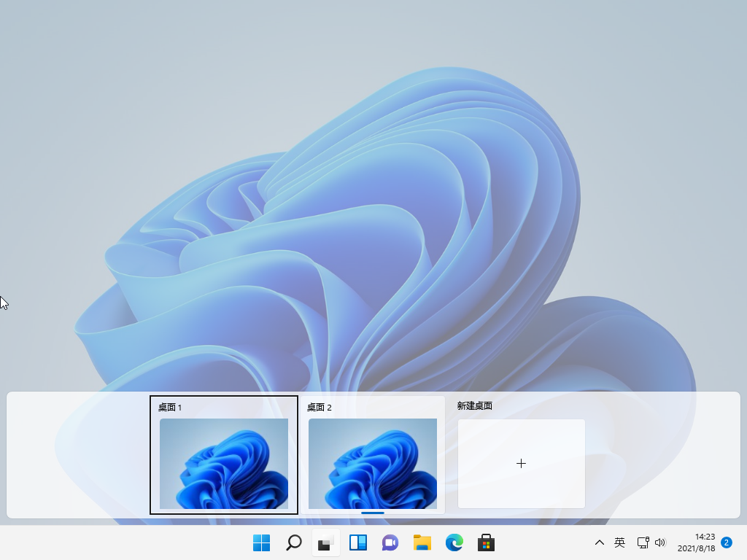Select the Task View icon

(x=325, y=542)
